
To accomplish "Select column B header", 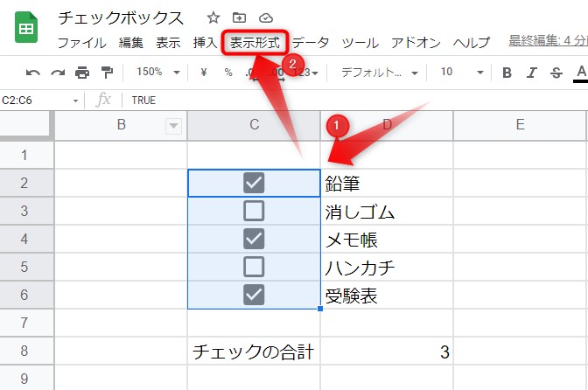I will [121, 125].
